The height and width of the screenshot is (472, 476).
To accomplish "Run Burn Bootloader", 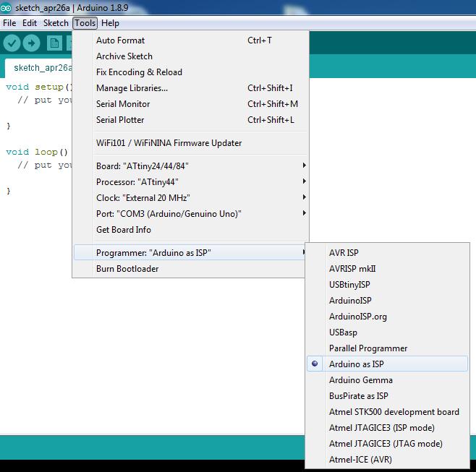I will 190,269.
